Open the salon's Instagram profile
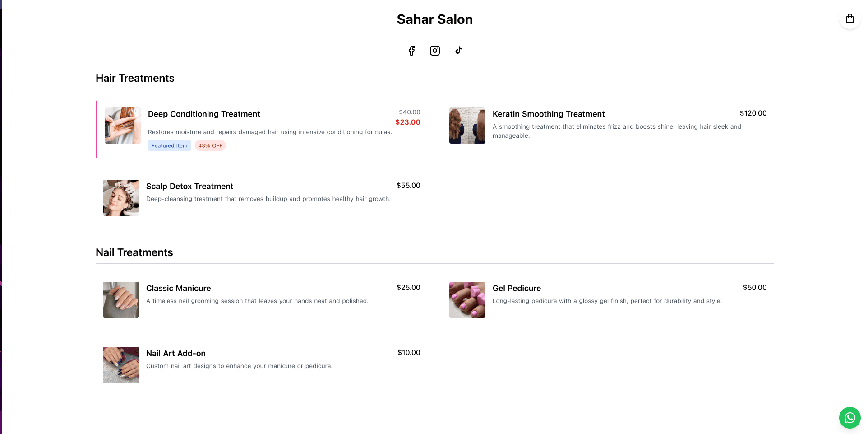 [434, 51]
